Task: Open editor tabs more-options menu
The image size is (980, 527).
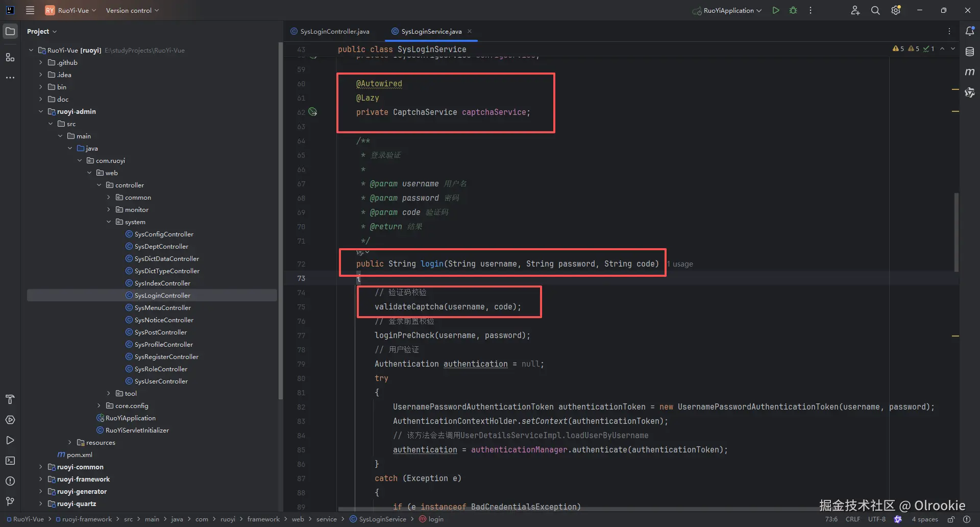Action: coord(949,31)
